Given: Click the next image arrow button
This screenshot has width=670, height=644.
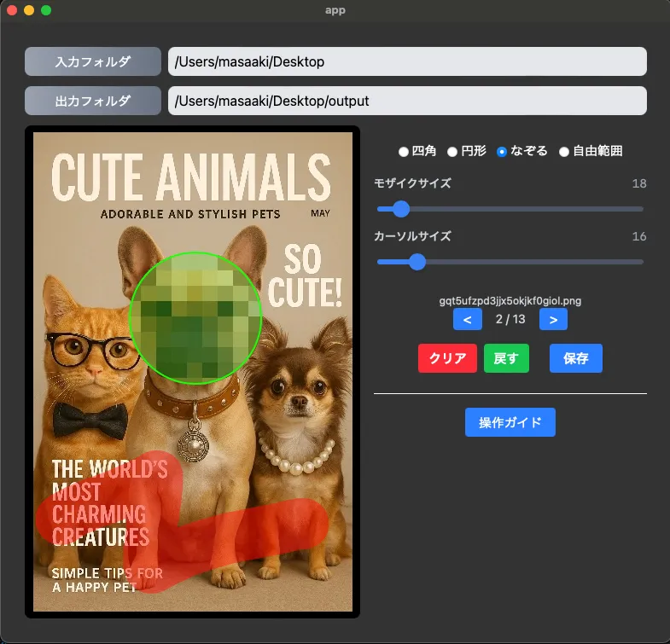Looking at the screenshot, I should coord(553,320).
